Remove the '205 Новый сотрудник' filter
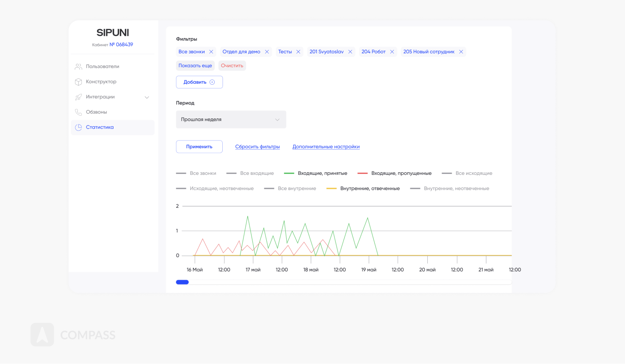 coord(461,52)
